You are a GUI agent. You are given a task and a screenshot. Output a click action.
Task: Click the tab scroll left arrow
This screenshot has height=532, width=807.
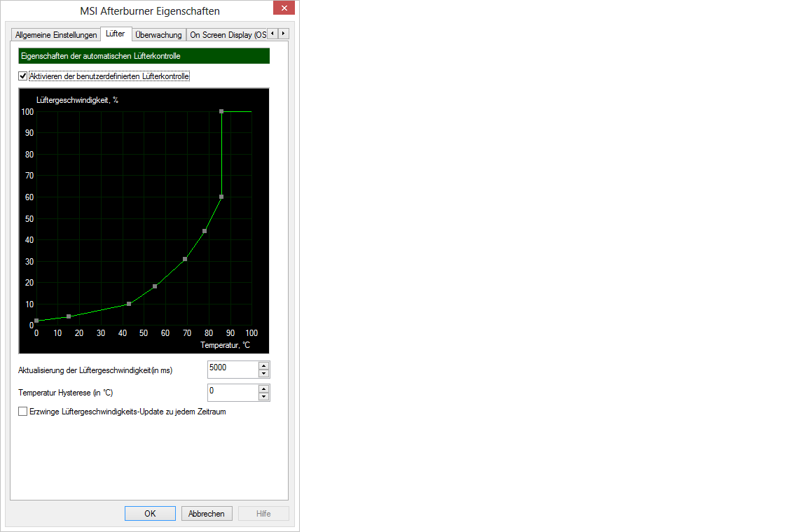tap(273, 34)
